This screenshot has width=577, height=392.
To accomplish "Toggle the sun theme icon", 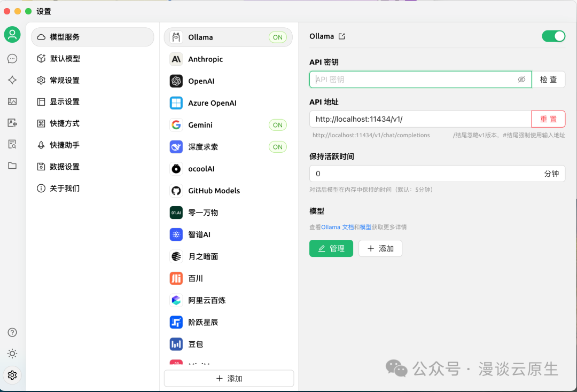I will point(12,354).
